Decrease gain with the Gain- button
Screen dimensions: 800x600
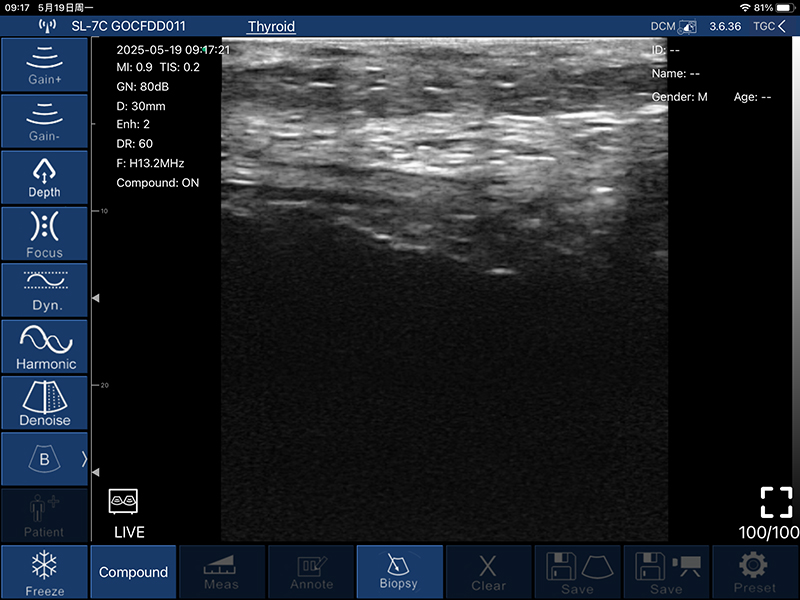click(44, 120)
